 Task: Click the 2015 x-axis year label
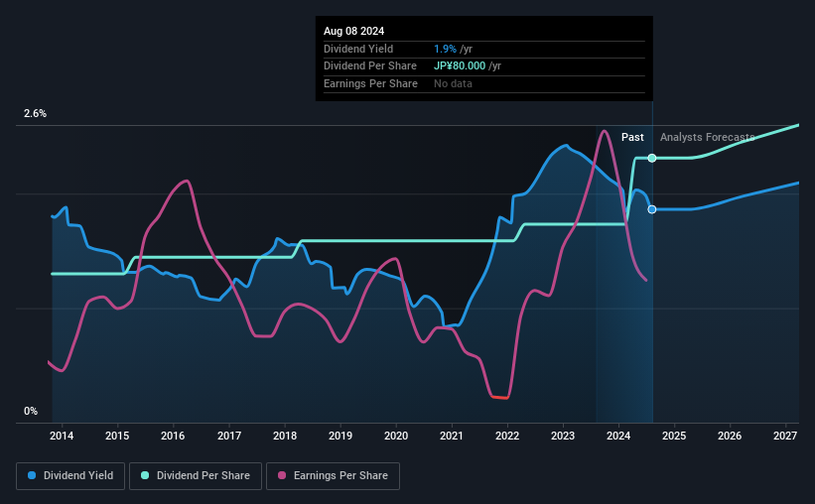[x=117, y=436]
